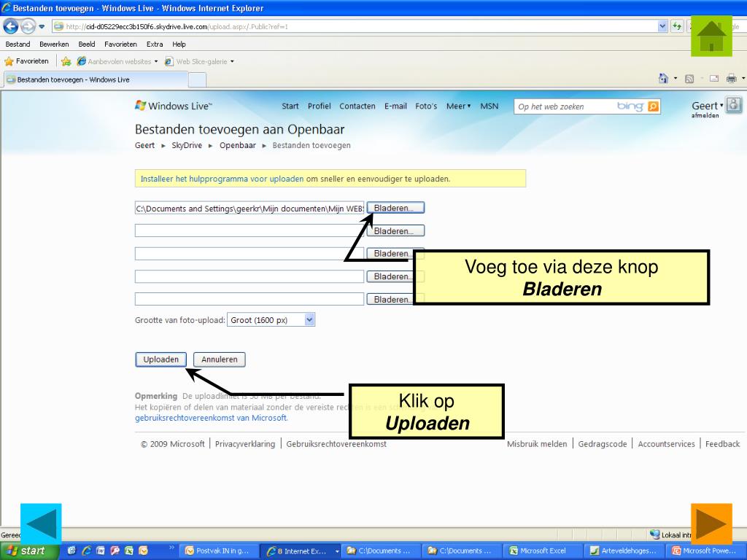Image resolution: width=747 pixels, height=560 pixels.
Task: Open the Gedragscode footer link
Action: pyautogui.click(x=602, y=444)
